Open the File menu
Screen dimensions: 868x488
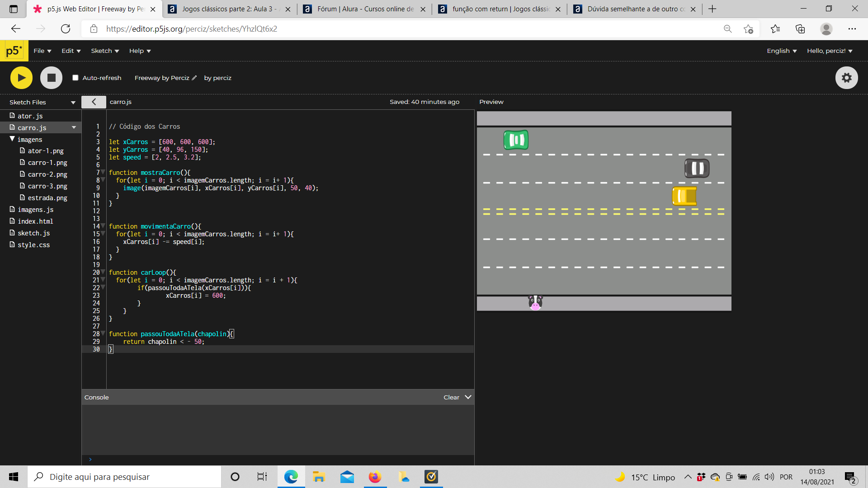pyautogui.click(x=41, y=51)
